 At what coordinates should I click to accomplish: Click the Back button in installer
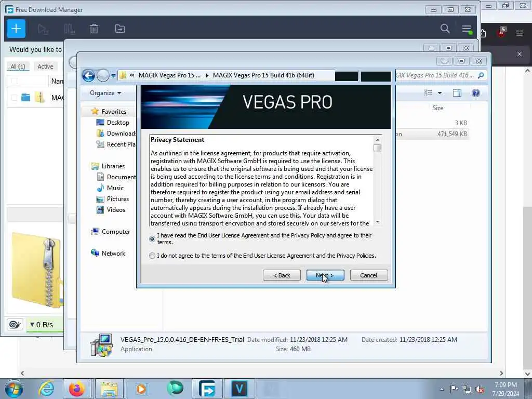click(x=282, y=275)
